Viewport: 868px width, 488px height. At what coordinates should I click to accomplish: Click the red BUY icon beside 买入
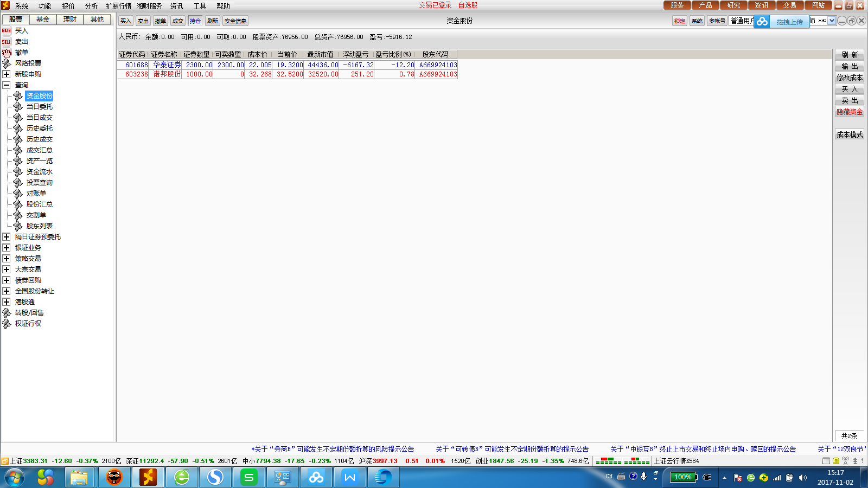pyautogui.click(x=7, y=31)
